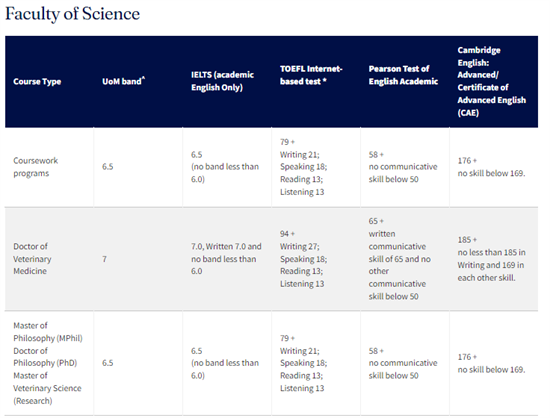Select the 65 + Pearson requirement cell
The image size is (550, 418).
point(400,259)
